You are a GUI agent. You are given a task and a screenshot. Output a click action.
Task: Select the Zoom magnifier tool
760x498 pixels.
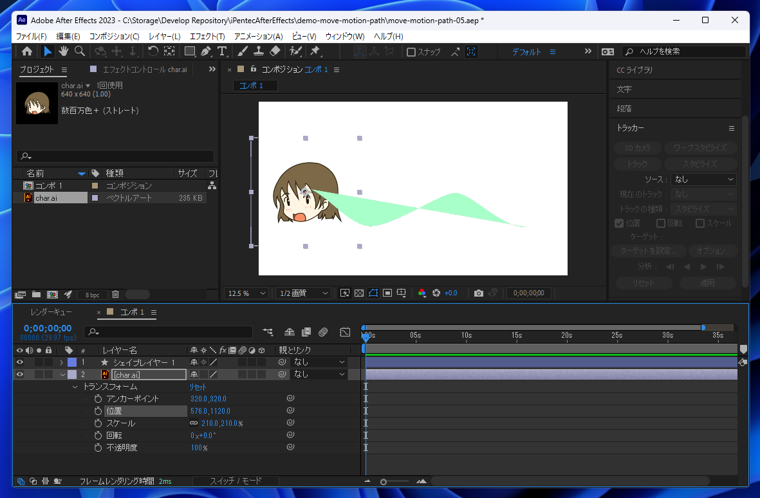point(79,52)
